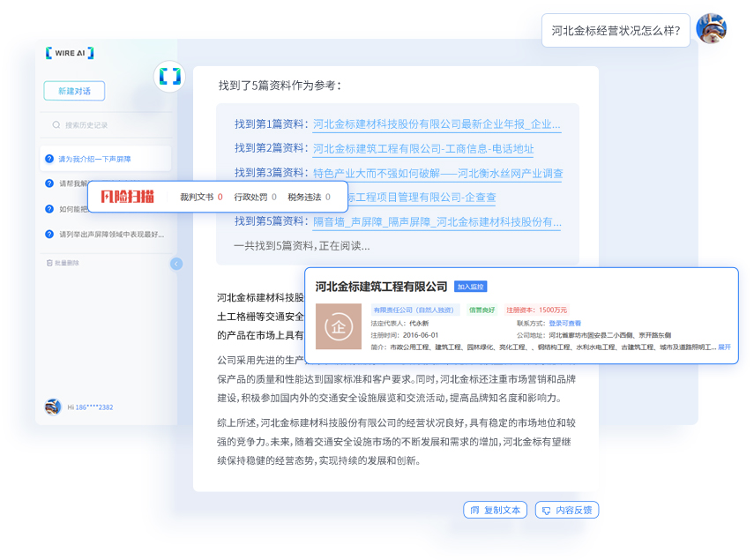Click the search magnifier icon in history box
The width and height of the screenshot is (754, 560).
56,125
